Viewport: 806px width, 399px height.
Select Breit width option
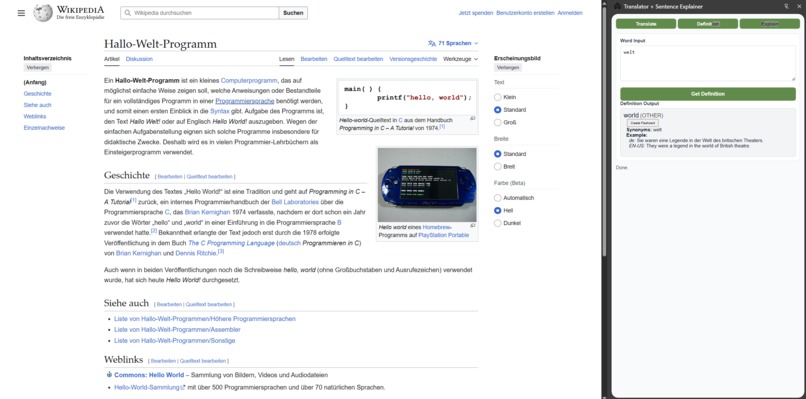[497, 167]
